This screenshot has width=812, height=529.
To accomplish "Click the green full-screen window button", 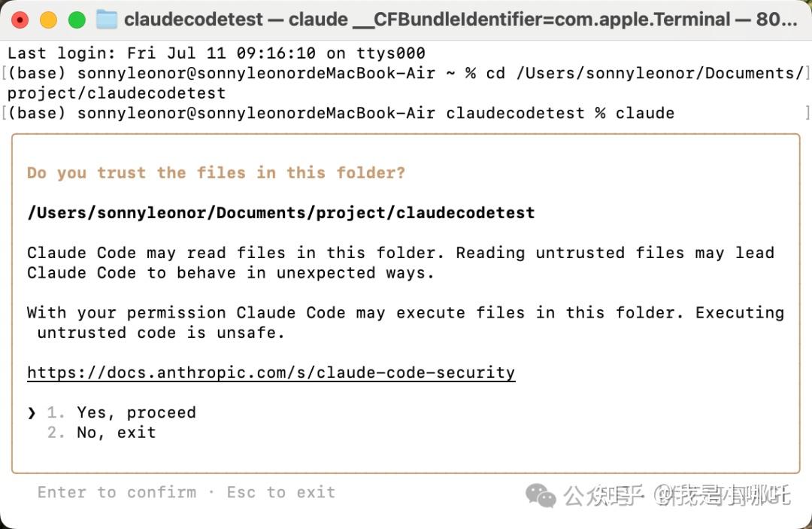I will click(x=77, y=20).
